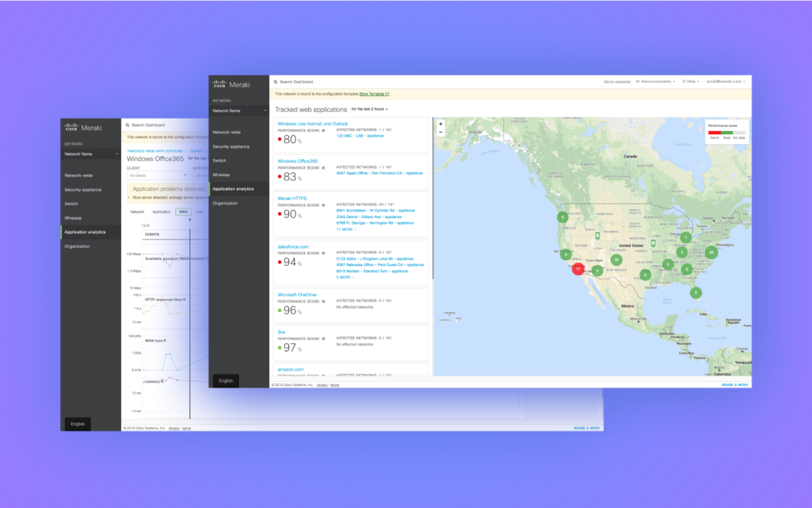Click the Cisco Meraki logo in back window
812x508 pixels.
point(83,127)
